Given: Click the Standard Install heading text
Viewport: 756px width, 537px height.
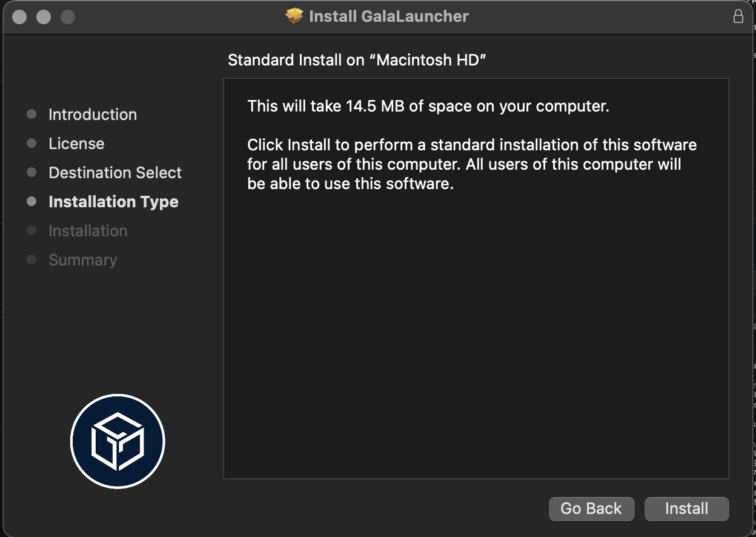Looking at the screenshot, I should [357, 60].
